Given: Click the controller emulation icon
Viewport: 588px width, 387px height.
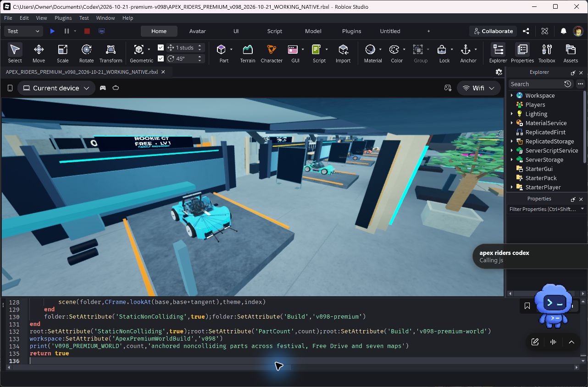Looking at the screenshot, I should [103, 88].
